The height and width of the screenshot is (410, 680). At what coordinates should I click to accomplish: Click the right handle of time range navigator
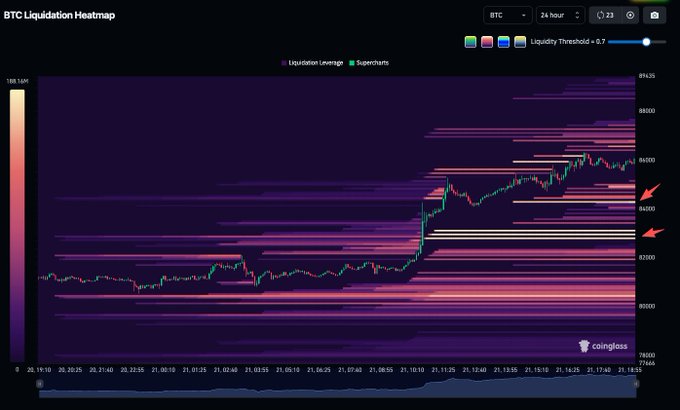pyautogui.click(x=636, y=384)
